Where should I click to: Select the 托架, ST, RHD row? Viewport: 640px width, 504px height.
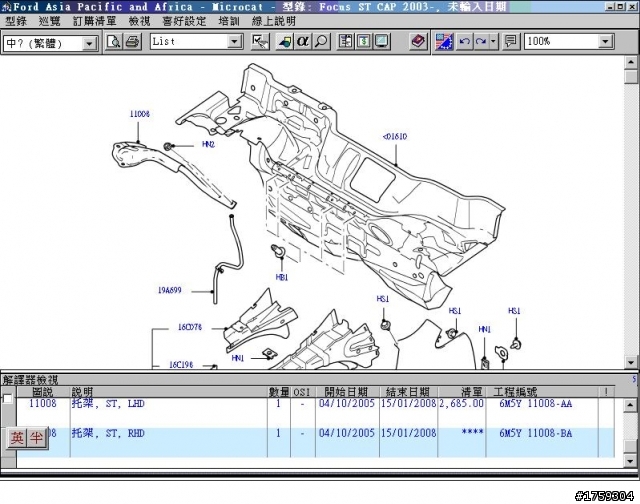point(315,442)
